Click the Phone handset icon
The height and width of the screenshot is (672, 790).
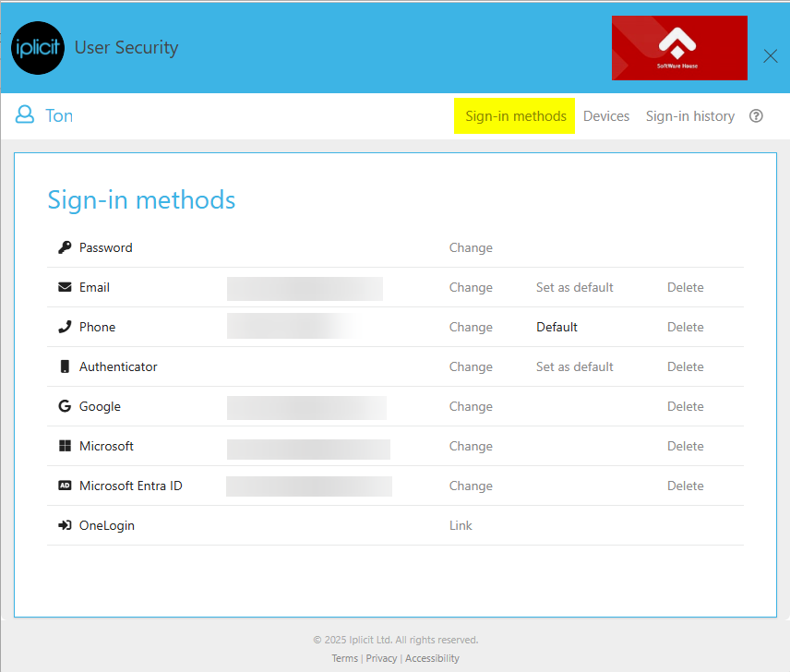[x=65, y=327]
